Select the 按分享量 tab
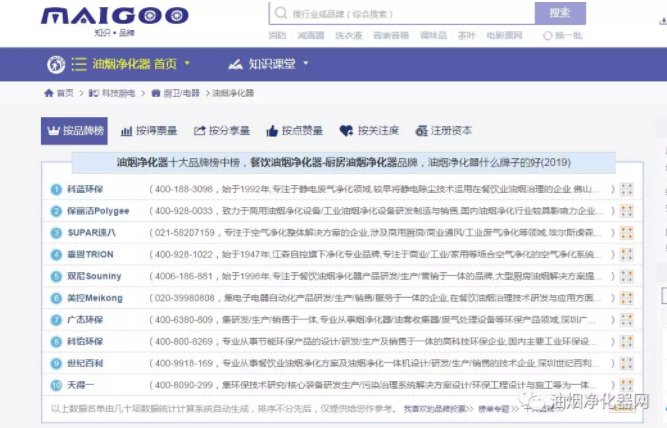Viewport: 667px width, 428px height. (222, 131)
